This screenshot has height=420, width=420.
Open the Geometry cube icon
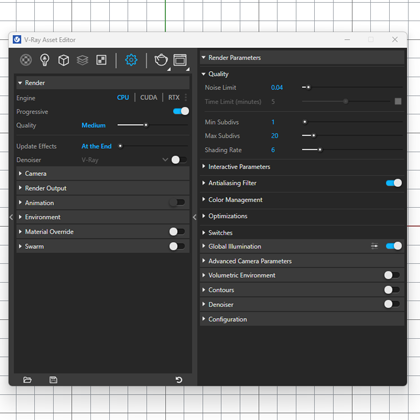click(x=63, y=60)
